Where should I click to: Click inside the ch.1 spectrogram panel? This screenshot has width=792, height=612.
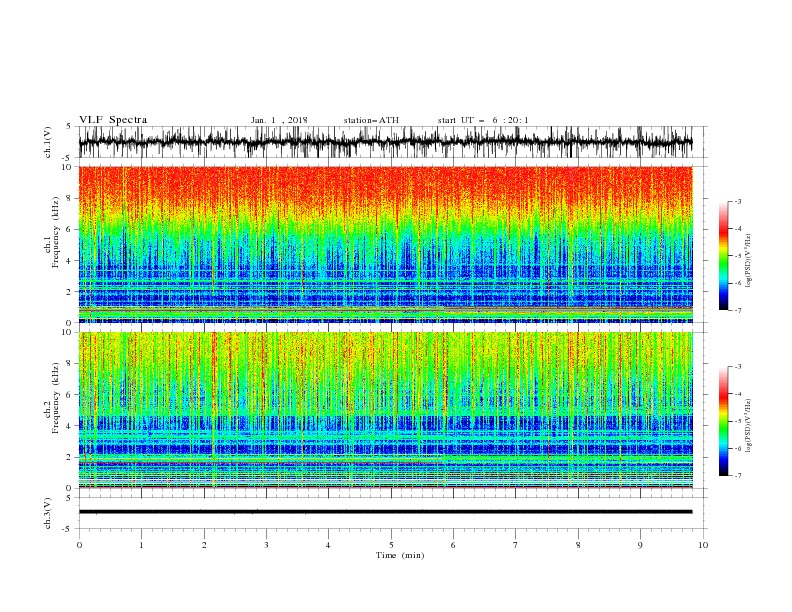[x=385, y=244]
